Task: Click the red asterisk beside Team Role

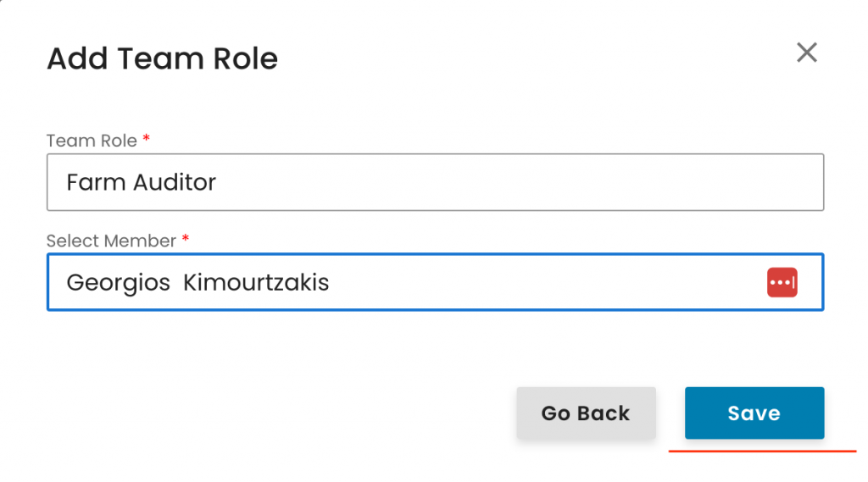Action: 147,138
